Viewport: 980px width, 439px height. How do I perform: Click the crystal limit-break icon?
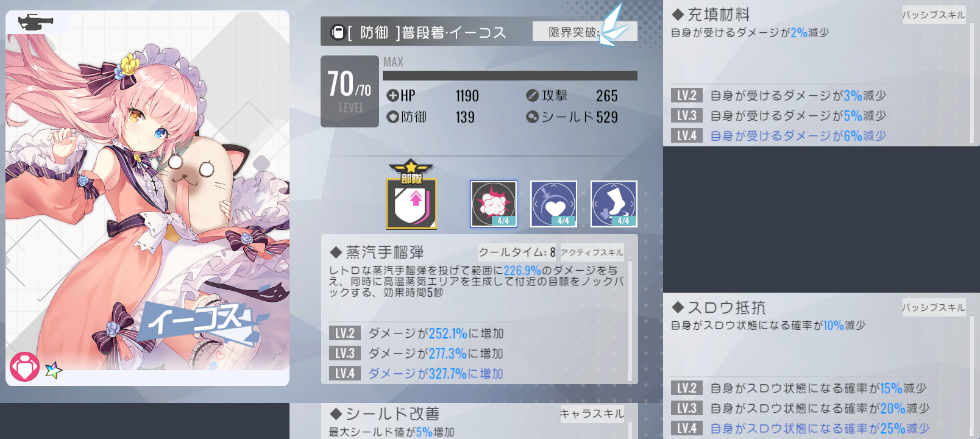[x=612, y=26]
